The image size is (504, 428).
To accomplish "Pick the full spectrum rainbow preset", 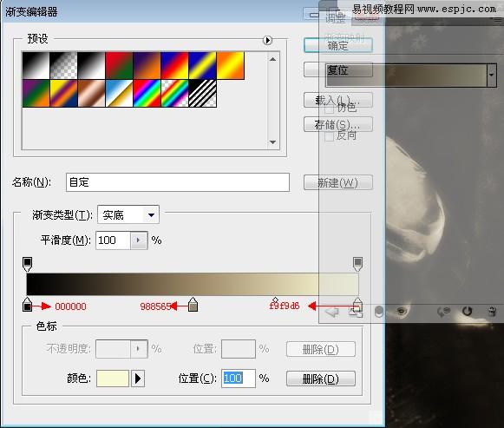I will (147, 93).
